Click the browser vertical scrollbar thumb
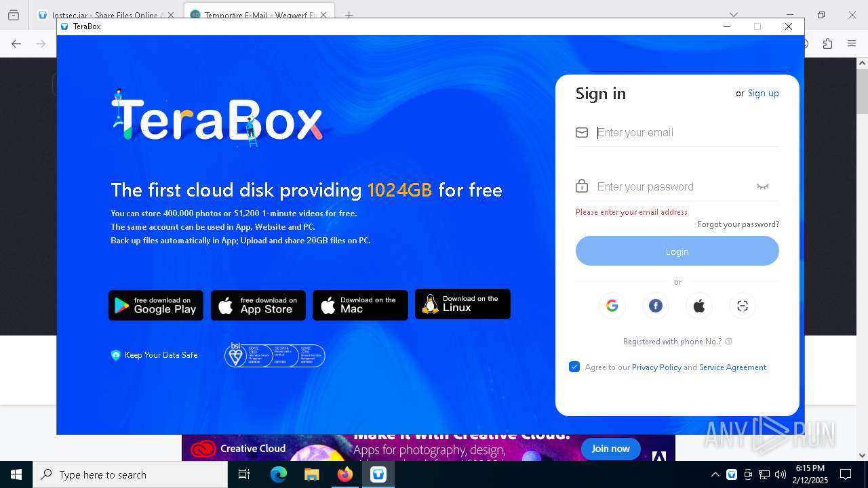 point(862,91)
